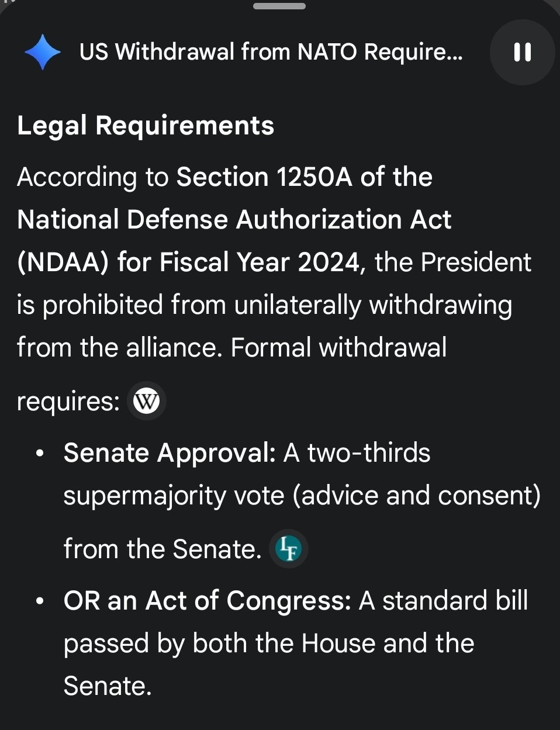
Task: Tap the drag handle at the top
Action: (x=279, y=6)
